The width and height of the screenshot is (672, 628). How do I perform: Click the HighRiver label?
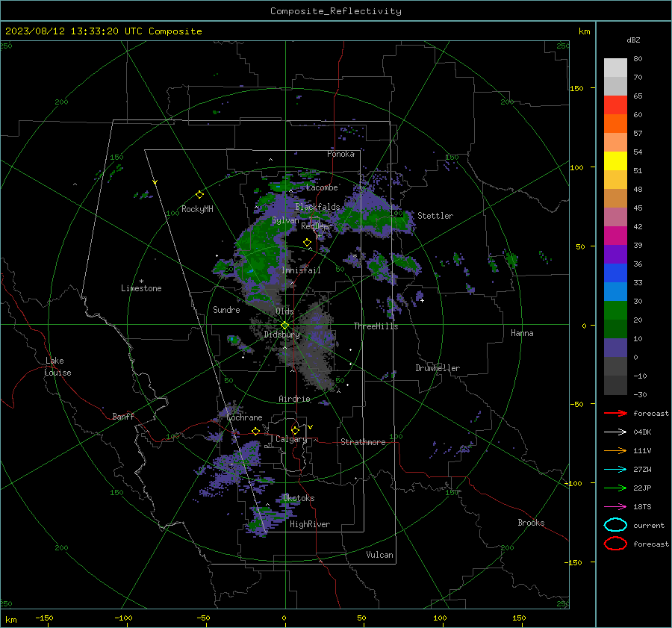pos(310,524)
